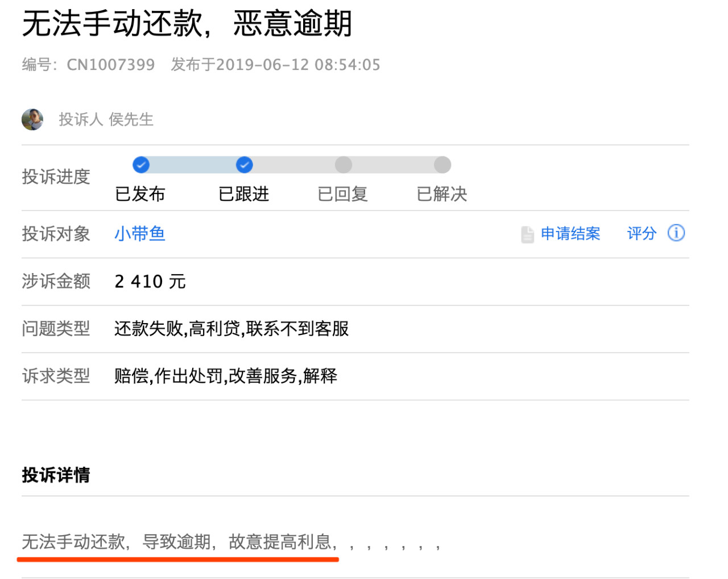Click the gray 已解决 progress dot
Viewport: 728px width, 579px height.
[x=442, y=165]
